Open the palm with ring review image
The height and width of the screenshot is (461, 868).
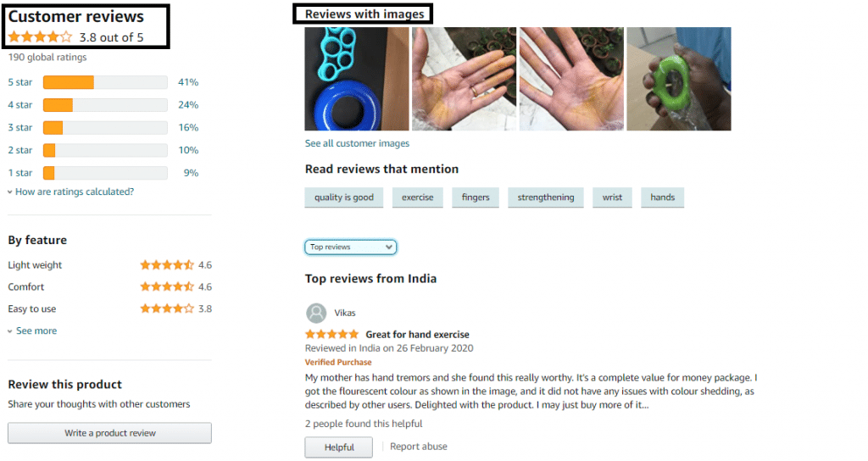(x=464, y=79)
